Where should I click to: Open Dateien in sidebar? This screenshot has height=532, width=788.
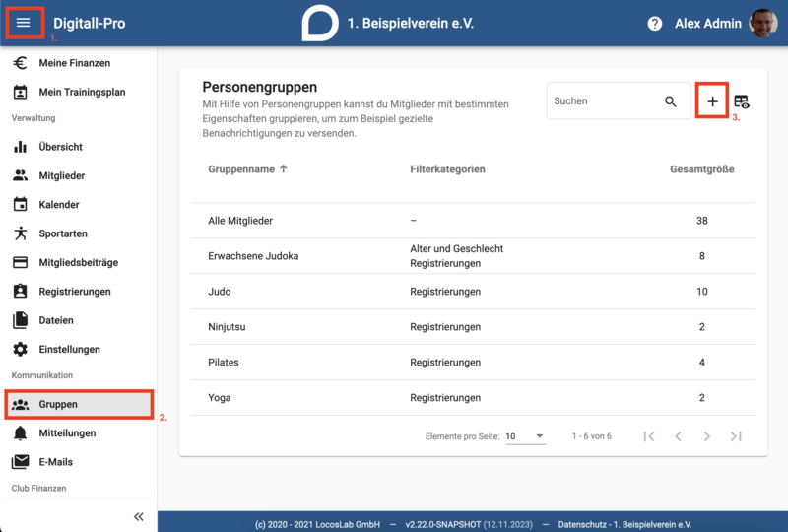click(x=79, y=320)
